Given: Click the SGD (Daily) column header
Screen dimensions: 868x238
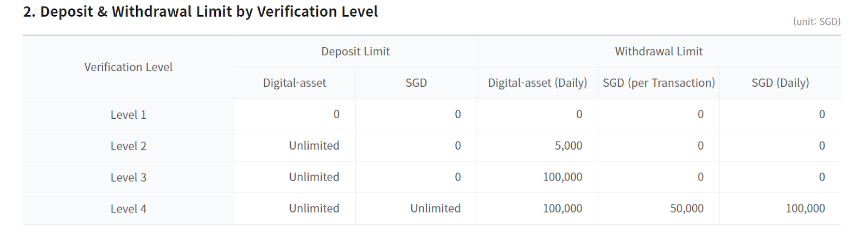Looking at the screenshot, I should (780, 83).
